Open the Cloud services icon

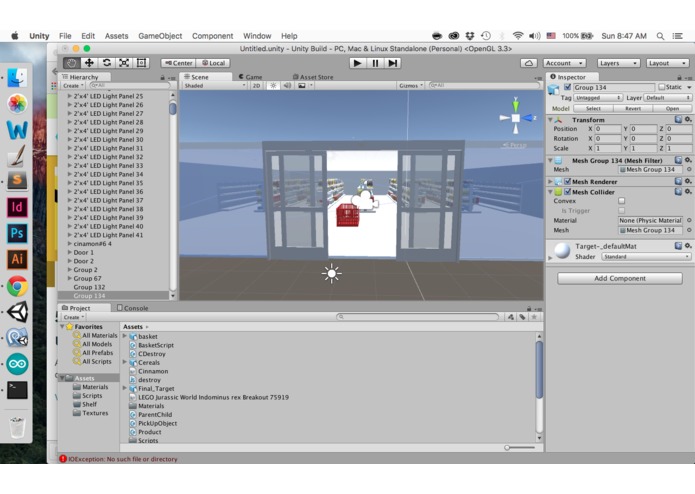point(529,63)
